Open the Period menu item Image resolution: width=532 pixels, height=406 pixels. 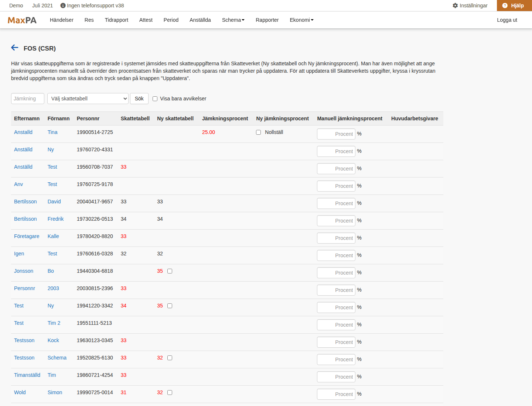click(171, 20)
